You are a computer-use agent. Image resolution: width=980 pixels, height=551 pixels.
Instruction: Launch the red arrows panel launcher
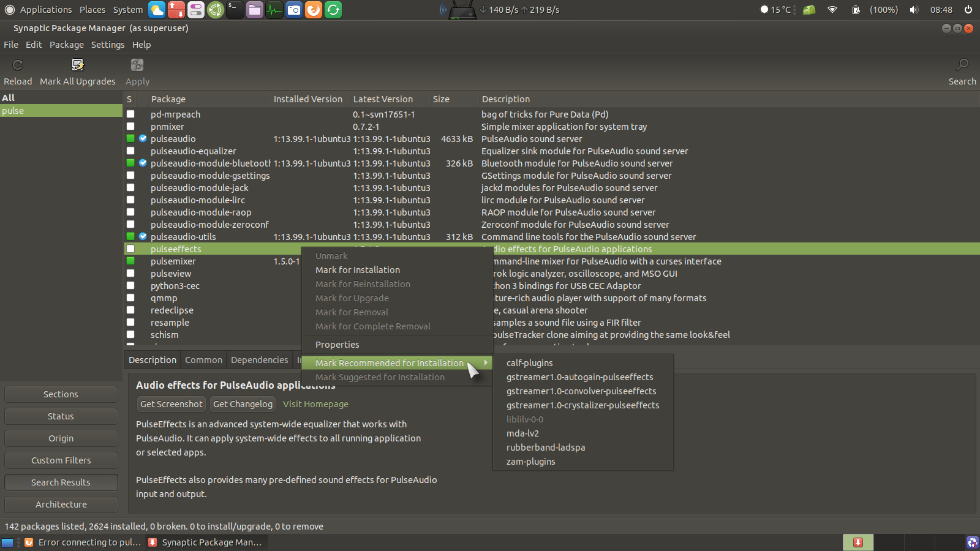coord(176,10)
